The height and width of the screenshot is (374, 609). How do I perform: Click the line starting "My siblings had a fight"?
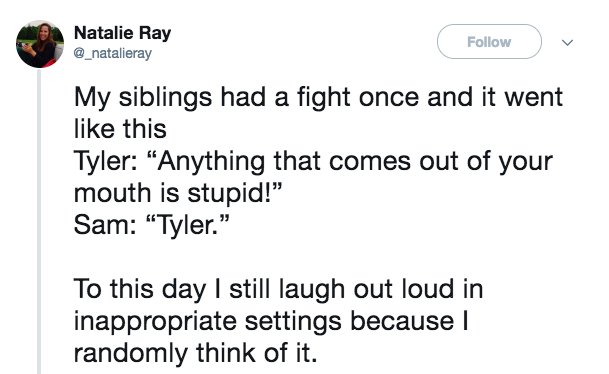(x=318, y=97)
